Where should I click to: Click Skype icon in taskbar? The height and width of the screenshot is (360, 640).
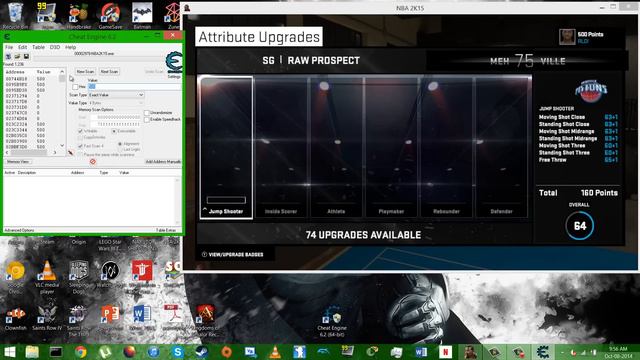click(x=178, y=351)
